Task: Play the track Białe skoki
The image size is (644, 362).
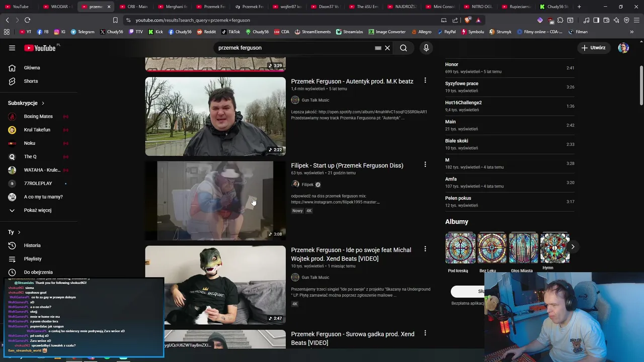Action: pos(509,144)
